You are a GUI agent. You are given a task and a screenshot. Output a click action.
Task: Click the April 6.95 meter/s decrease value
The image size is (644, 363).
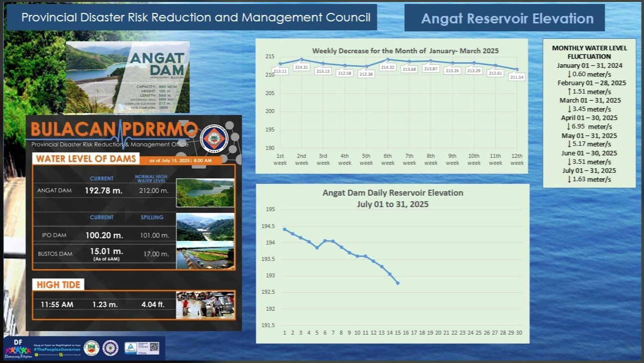pyautogui.click(x=589, y=127)
